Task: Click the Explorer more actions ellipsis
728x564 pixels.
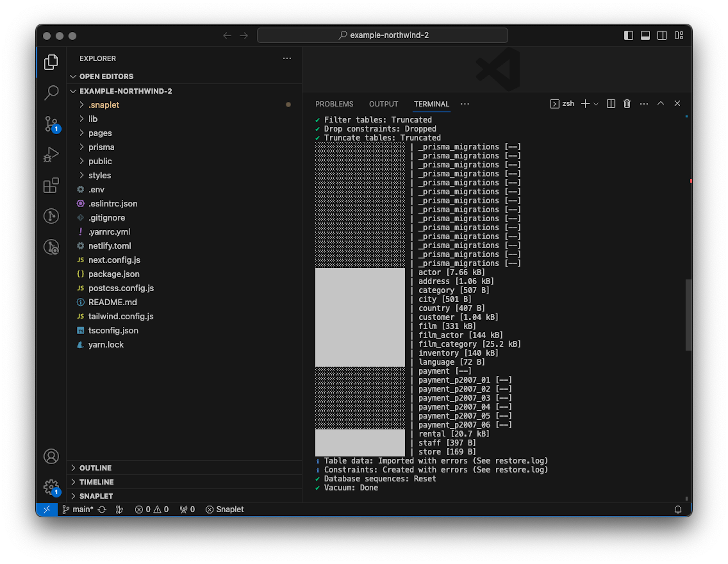Action: (287, 58)
